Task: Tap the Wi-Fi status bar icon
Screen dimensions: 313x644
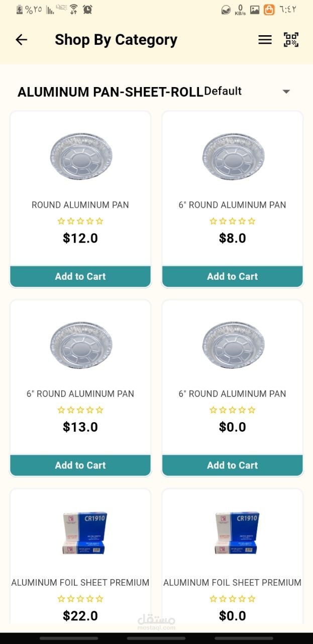Action: 74,9
